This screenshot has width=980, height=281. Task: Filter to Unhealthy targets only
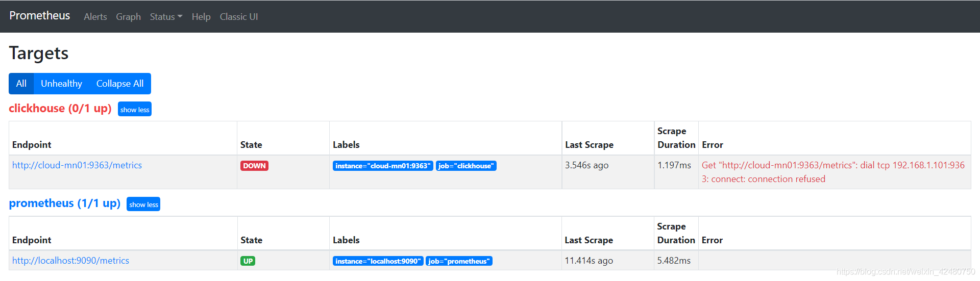click(x=61, y=84)
